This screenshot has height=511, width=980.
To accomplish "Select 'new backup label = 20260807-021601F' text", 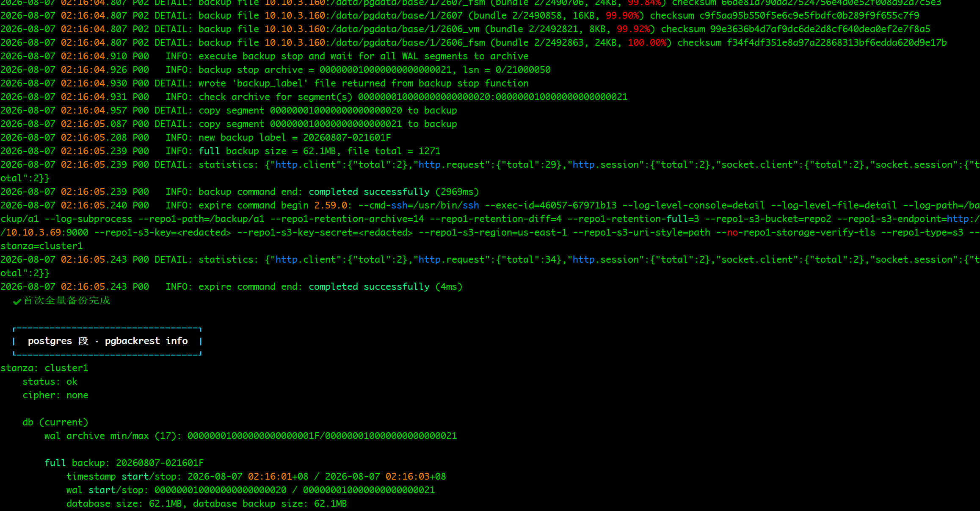I will [295, 138].
